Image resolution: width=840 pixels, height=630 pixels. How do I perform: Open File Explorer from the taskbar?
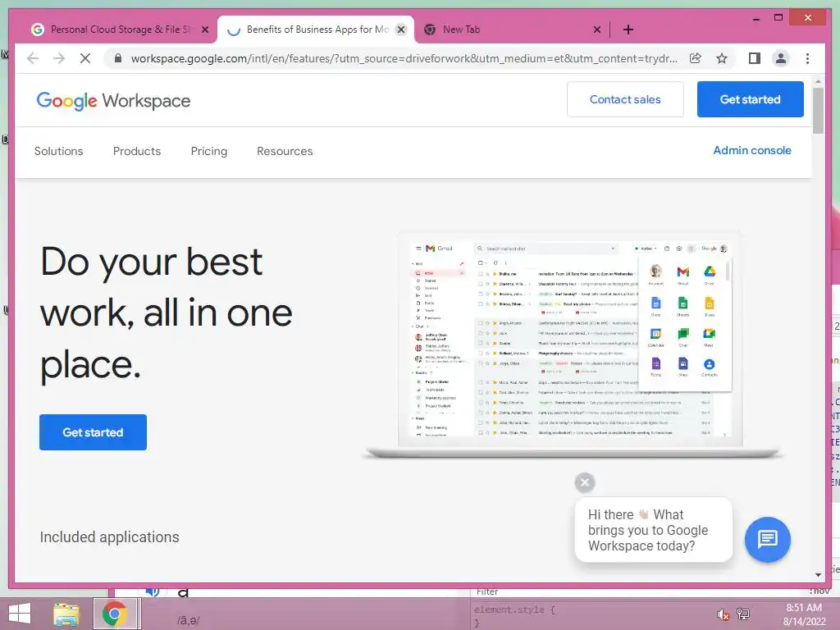[x=66, y=614]
